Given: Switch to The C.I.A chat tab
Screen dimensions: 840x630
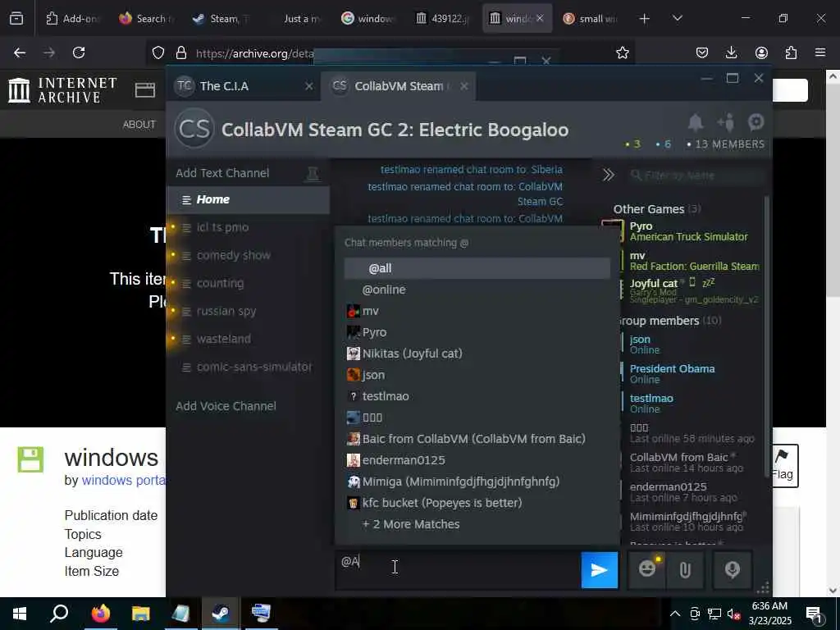Looking at the screenshot, I should (x=244, y=86).
